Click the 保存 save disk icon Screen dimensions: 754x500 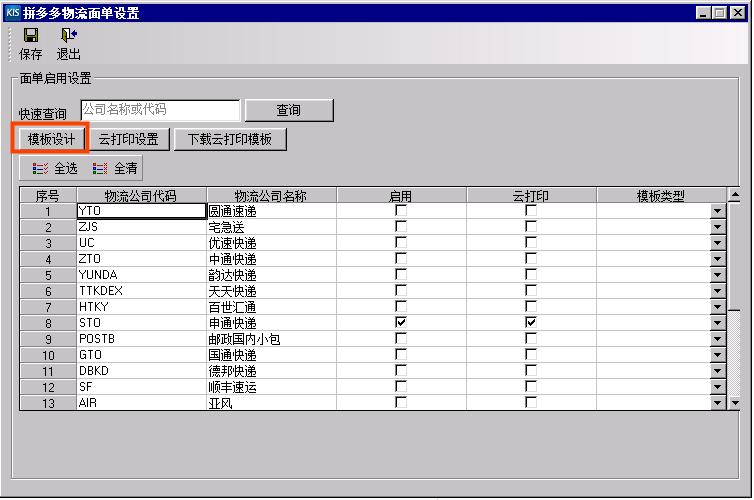coord(31,35)
